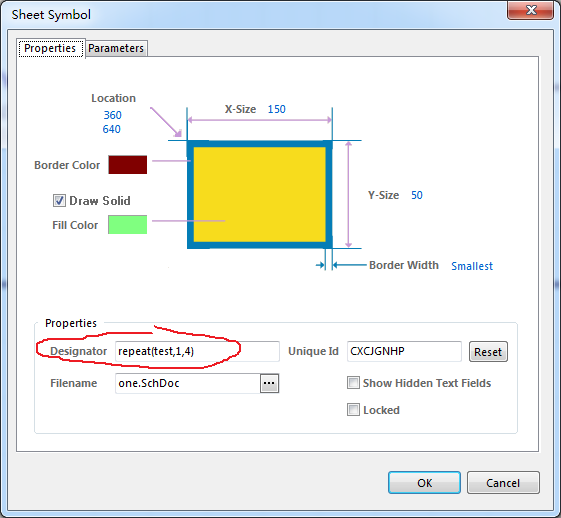Confirm with the OK button
Viewport: 561px width, 518px height.
tap(424, 483)
